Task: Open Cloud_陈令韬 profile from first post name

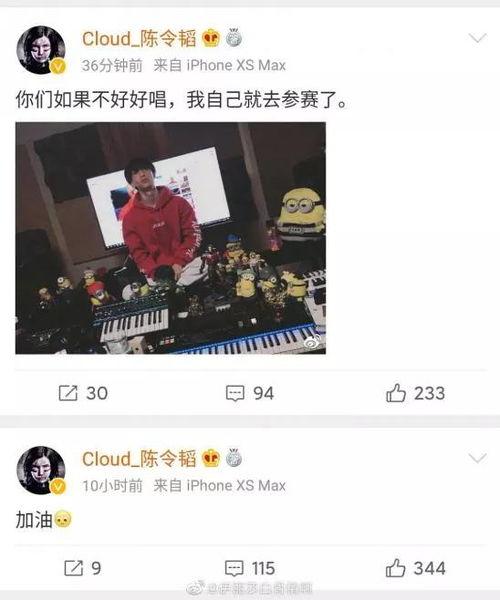Action: click(x=139, y=39)
